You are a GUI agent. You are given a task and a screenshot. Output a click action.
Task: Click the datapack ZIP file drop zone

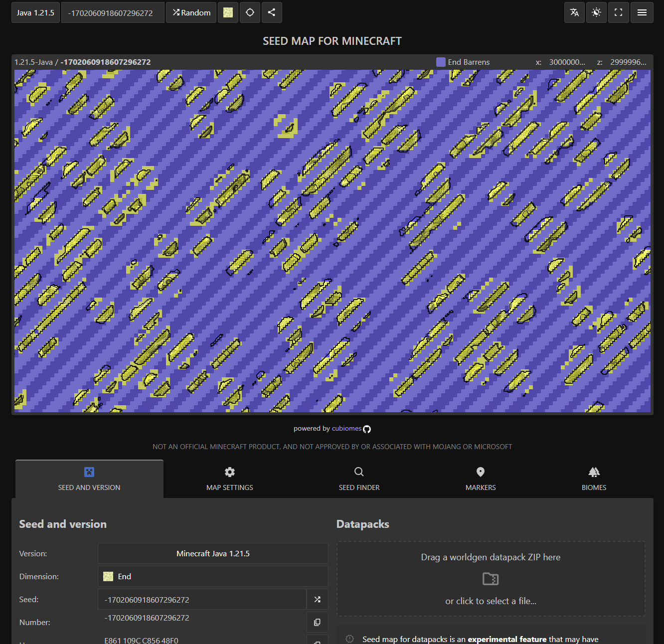[x=491, y=579]
